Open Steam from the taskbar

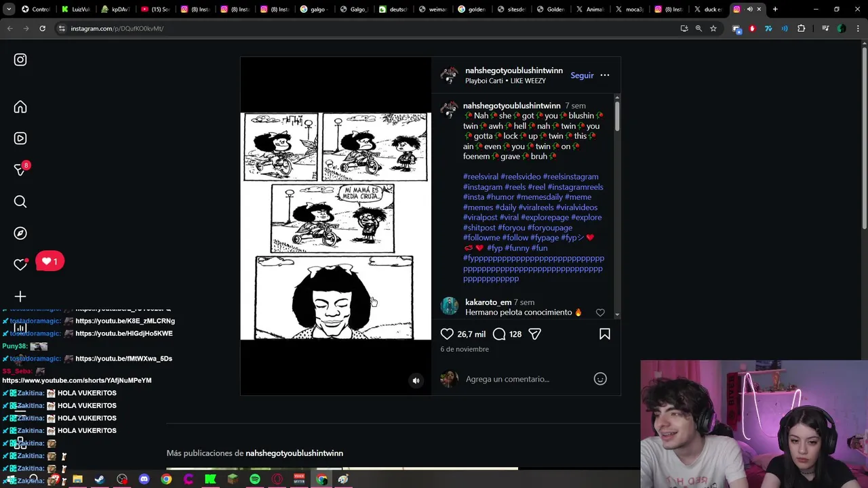(x=100, y=479)
